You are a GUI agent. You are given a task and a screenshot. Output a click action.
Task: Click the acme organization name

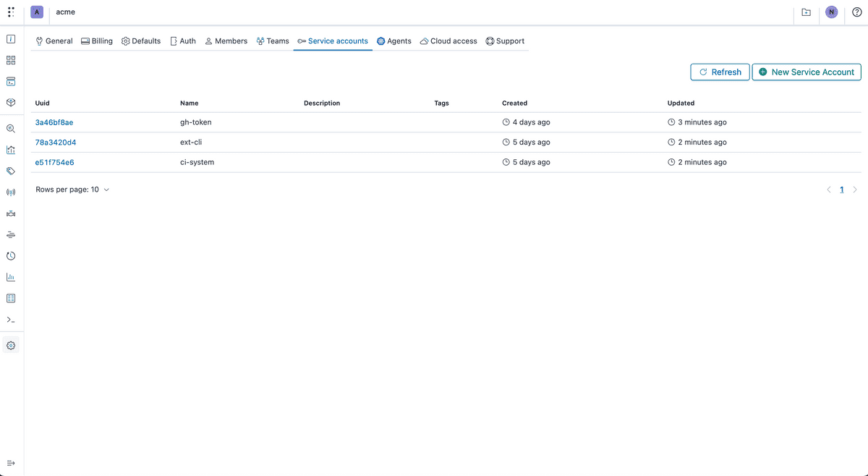point(66,12)
